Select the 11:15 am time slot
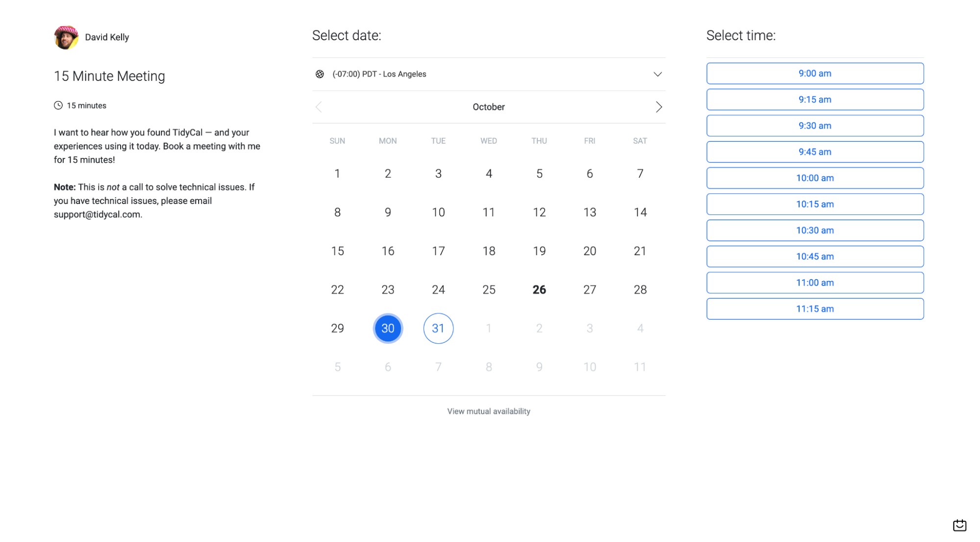 [814, 309]
